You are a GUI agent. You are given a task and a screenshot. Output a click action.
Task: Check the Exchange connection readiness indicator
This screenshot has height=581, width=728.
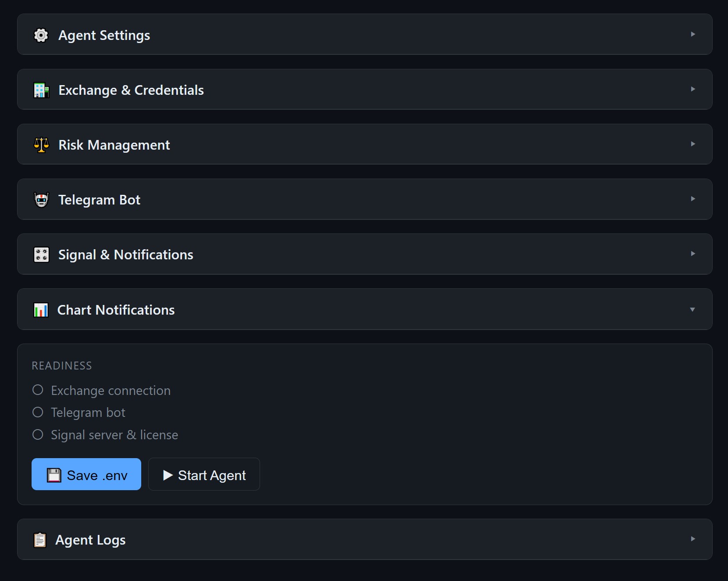pyautogui.click(x=38, y=389)
